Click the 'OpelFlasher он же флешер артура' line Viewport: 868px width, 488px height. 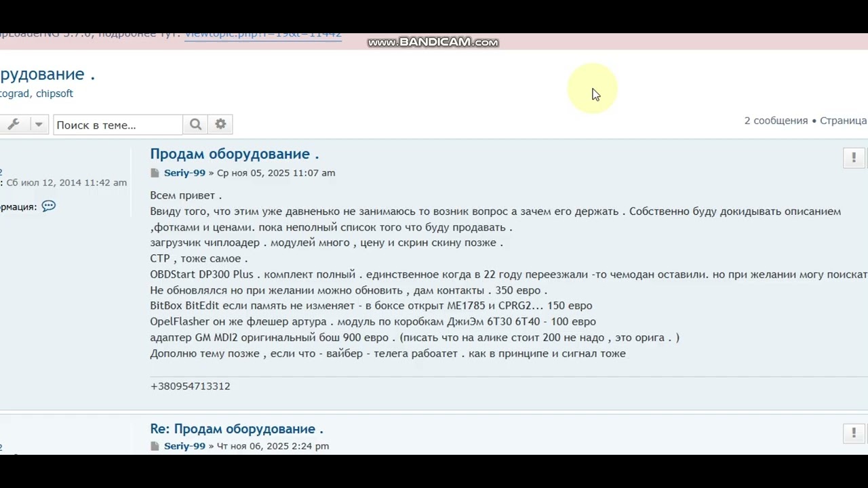(373, 321)
